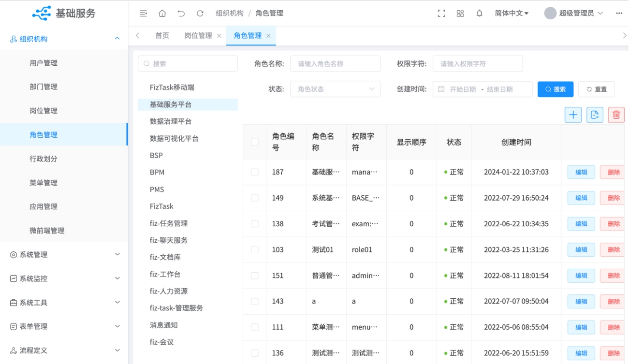The image size is (629, 364).
Task: Open the three-dot more options menu
Action: tap(619, 14)
